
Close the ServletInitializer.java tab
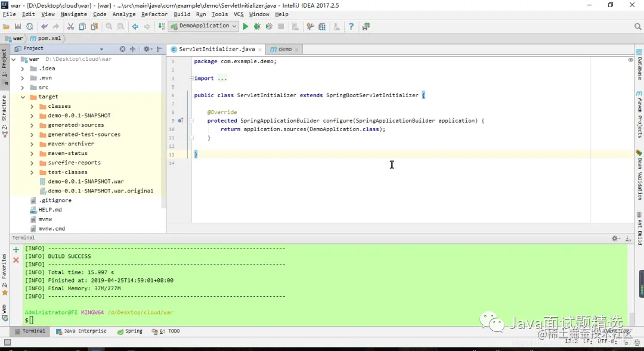[x=260, y=49]
